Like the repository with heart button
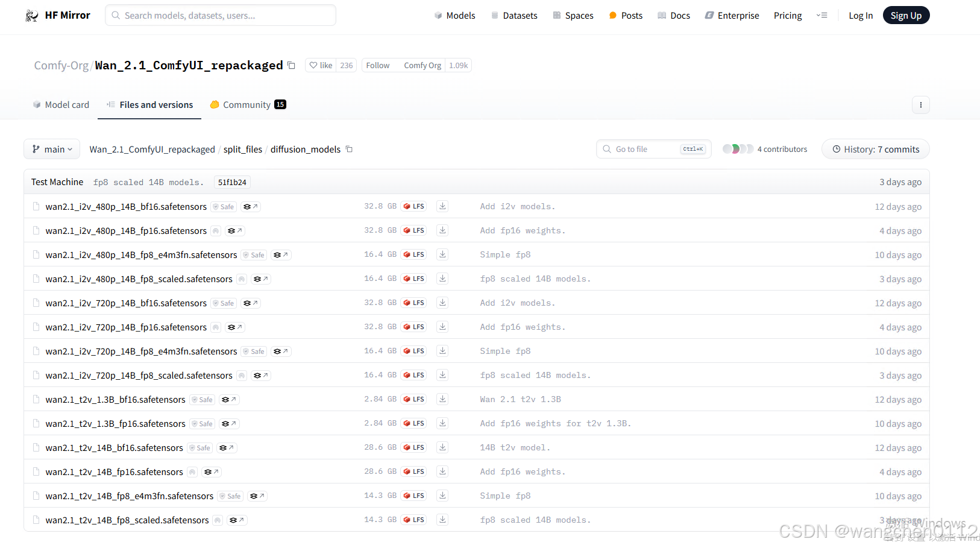Image resolution: width=980 pixels, height=548 pixels. [x=321, y=65]
